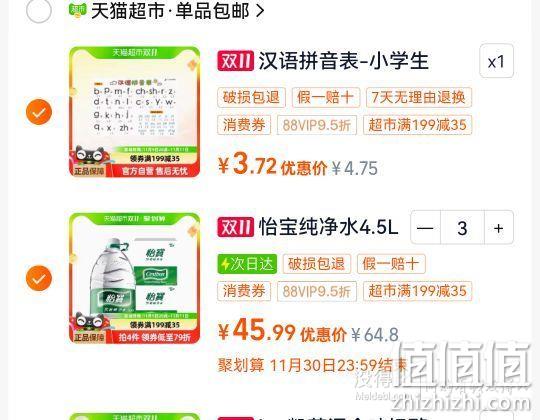The image size is (540, 420).
Task: Open 怡宝纯净水4.5L product title
Action: [x=328, y=228]
